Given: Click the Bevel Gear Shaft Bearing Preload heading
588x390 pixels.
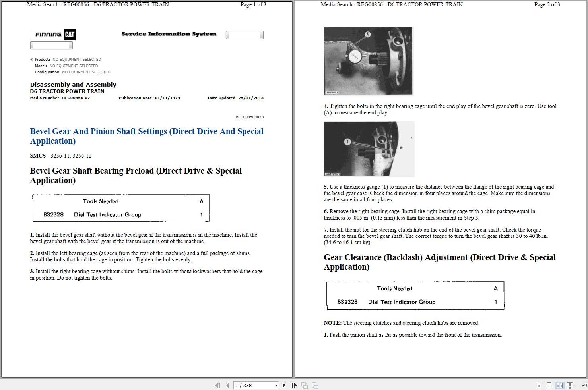Looking at the screenshot, I should [x=136, y=176].
